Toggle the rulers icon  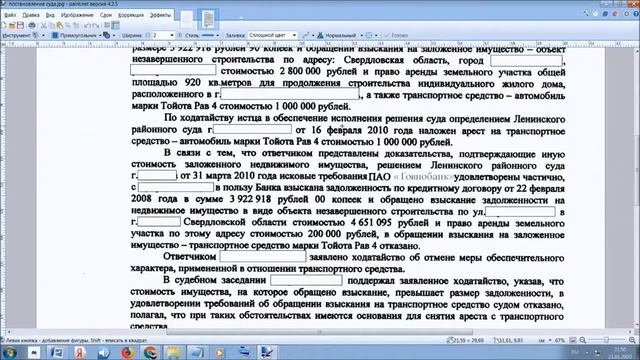click(116, 25)
